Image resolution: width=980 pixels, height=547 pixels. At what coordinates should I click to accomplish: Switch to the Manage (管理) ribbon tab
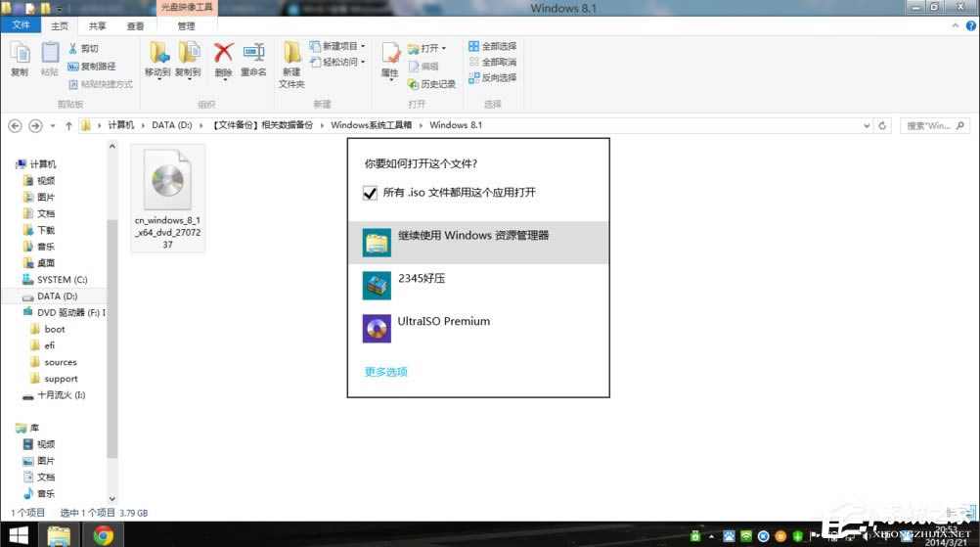point(186,25)
